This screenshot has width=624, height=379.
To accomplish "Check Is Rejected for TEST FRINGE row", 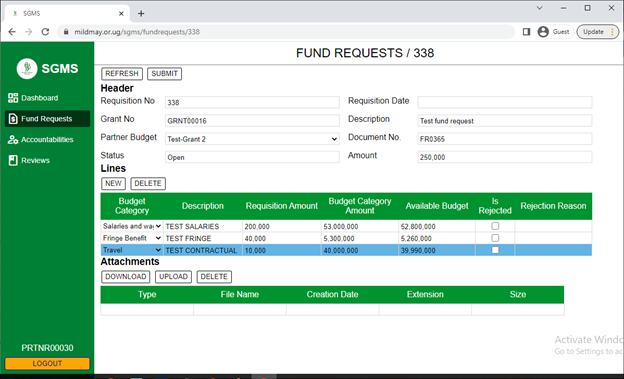I will click(x=495, y=238).
